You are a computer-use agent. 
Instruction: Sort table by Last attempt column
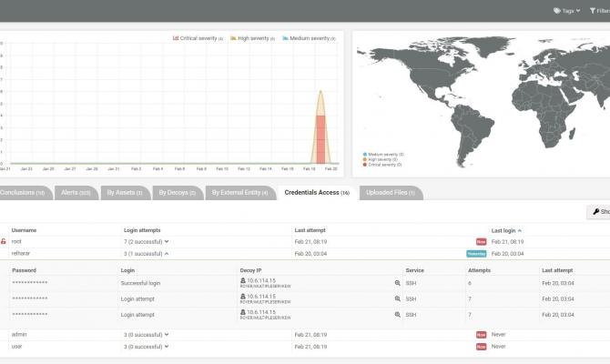310,230
